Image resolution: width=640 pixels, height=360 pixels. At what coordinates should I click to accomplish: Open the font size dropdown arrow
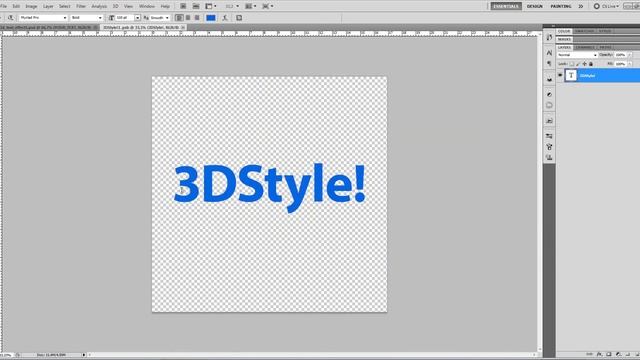tap(138, 18)
